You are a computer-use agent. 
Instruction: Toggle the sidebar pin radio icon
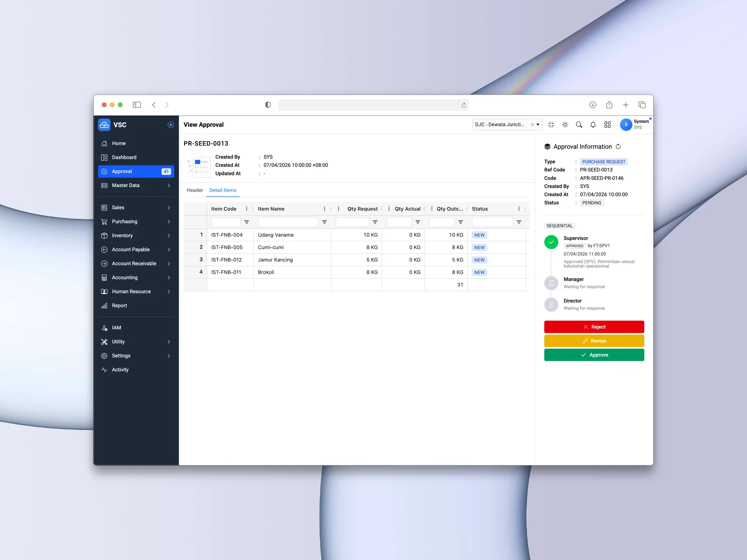point(170,125)
